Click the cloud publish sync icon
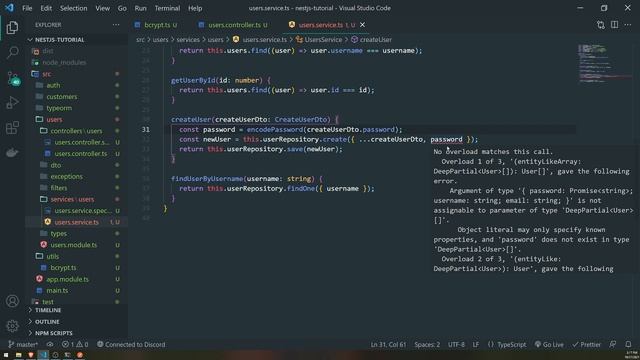Screen dimensions: 640x360 50,344
